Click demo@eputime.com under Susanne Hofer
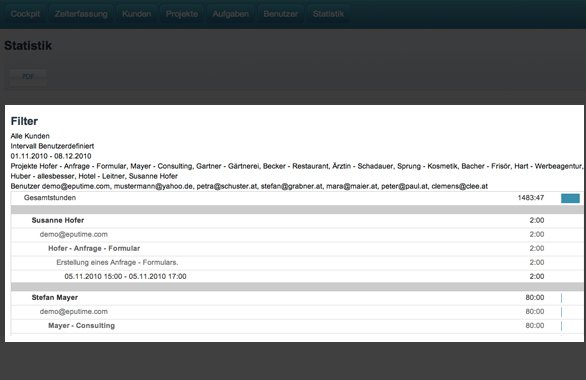The image size is (586, 380). coord(74,234)
